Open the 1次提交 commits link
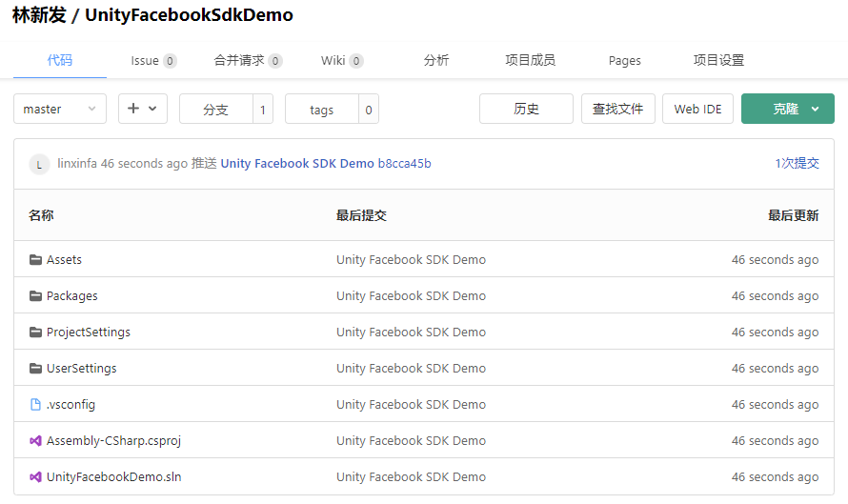Viewport: 848px width, 504px height. [798, 163]
